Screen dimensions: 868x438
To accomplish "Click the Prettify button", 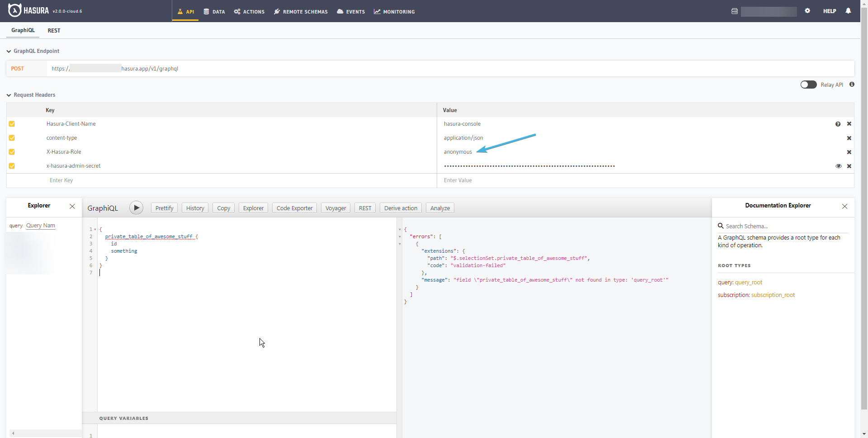I will pos(164,207).
